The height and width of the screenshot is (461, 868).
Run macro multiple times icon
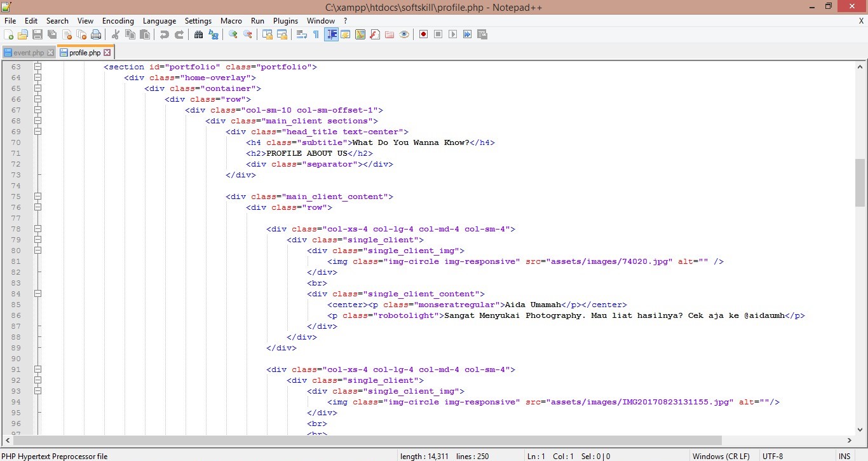coord(468,34)
